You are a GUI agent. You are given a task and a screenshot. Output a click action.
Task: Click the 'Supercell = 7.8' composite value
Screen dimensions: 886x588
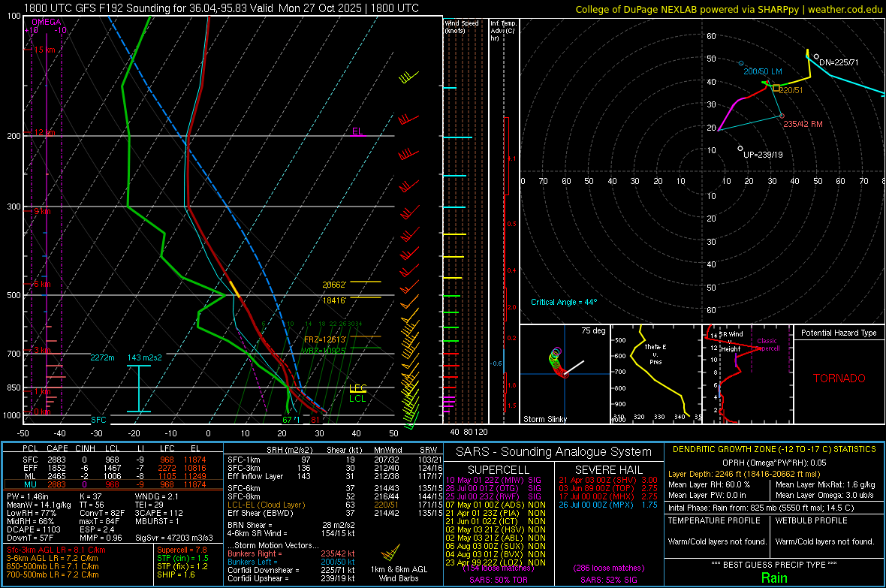pyautogui.click(x=182, y=550)
